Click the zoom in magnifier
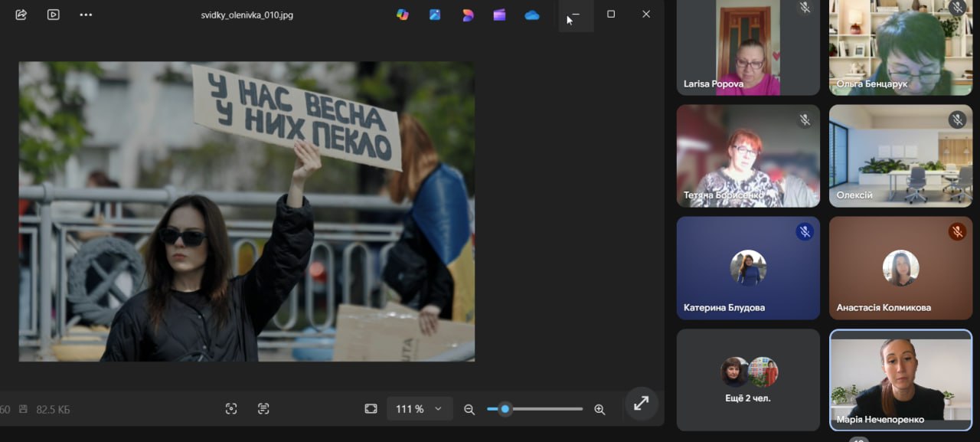The height and width of the screenshot is (442, 980). click(x=599, y=410)
